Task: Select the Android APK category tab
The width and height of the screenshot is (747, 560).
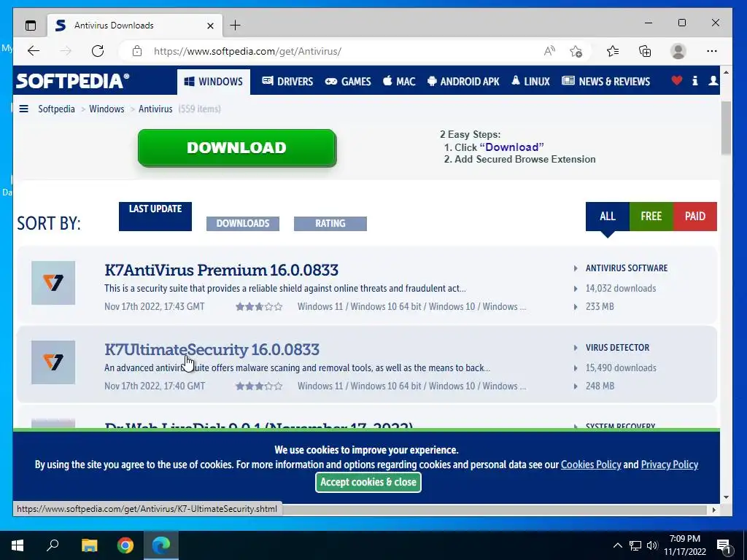Action: [x=463, y=82]
